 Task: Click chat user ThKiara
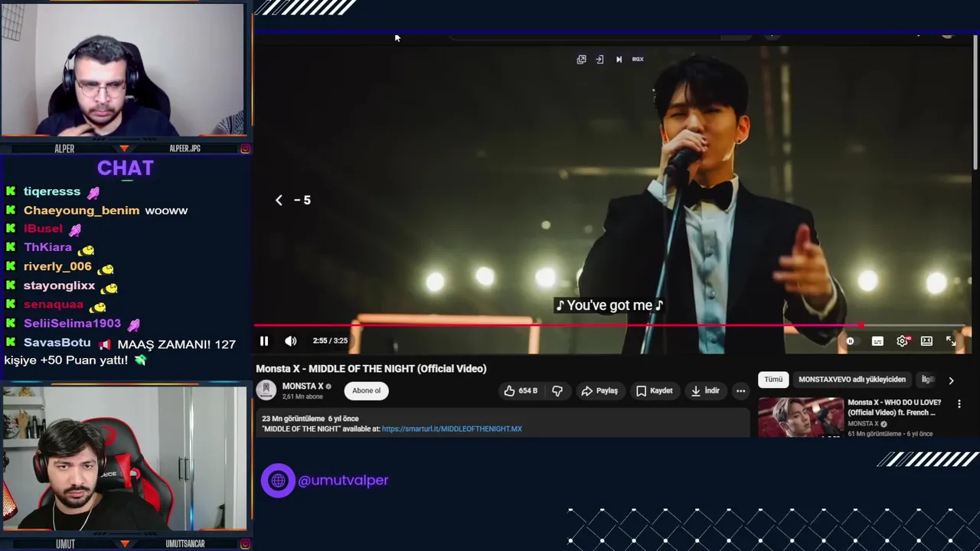click(x=47, y=247)
